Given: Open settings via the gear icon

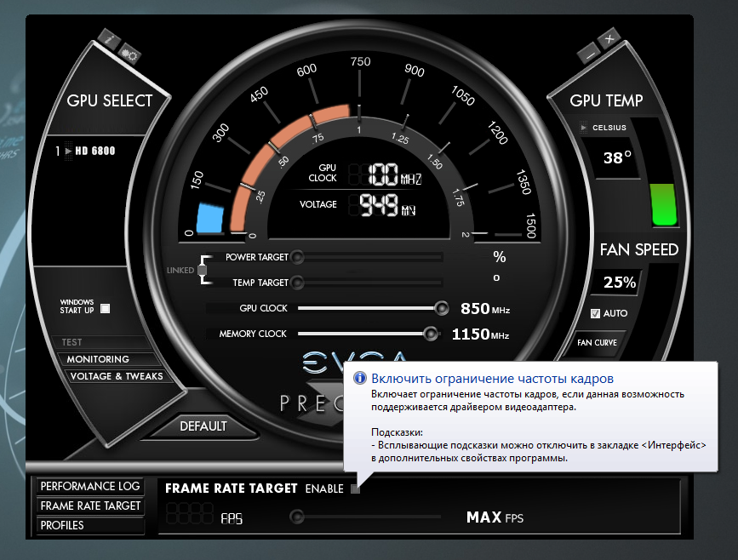Looking at the screenshot, I should tap(129, 54).
